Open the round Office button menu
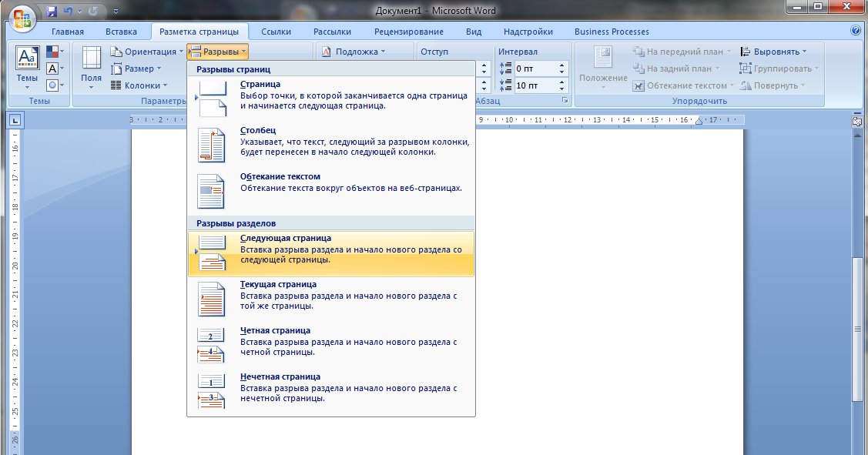Viewport: 868px width, 455px height. pyautogui.click(x=22, y=18)
